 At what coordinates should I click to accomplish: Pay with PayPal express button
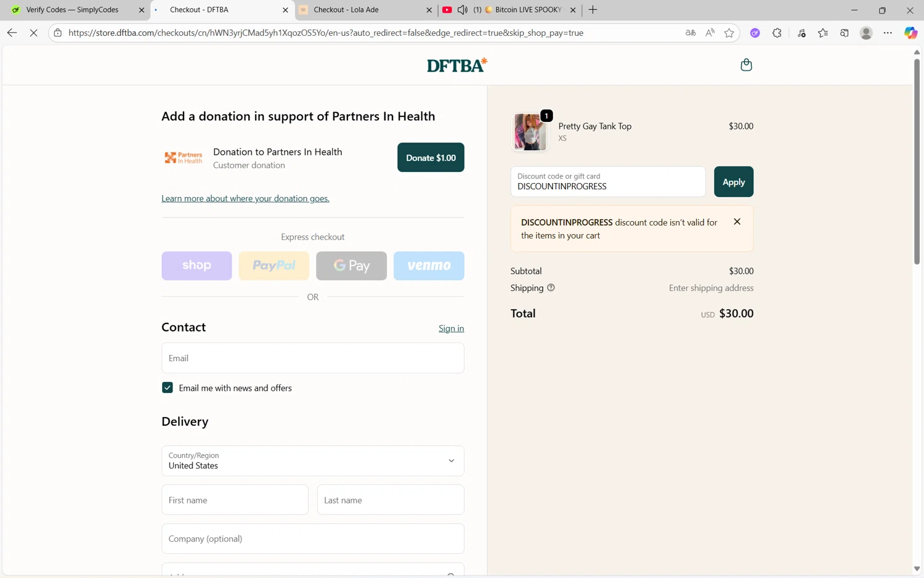point(274,266)
